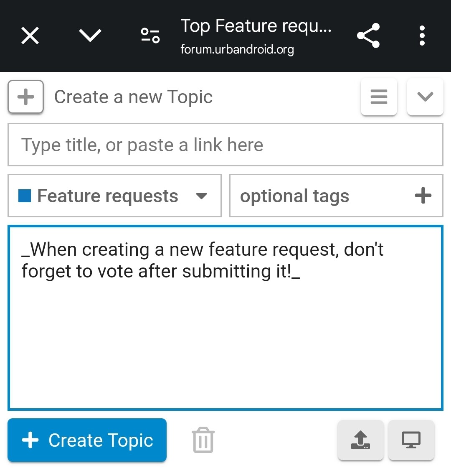Screen dimensions: 451x476
Task: Open the optional tags selector
Action: (x=336, y=196)
